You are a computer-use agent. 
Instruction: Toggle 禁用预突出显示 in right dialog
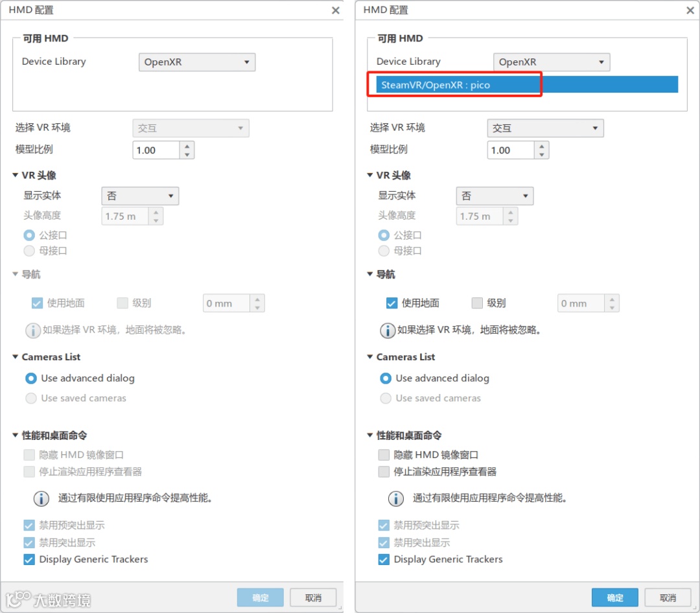click(x=384, y=525)
